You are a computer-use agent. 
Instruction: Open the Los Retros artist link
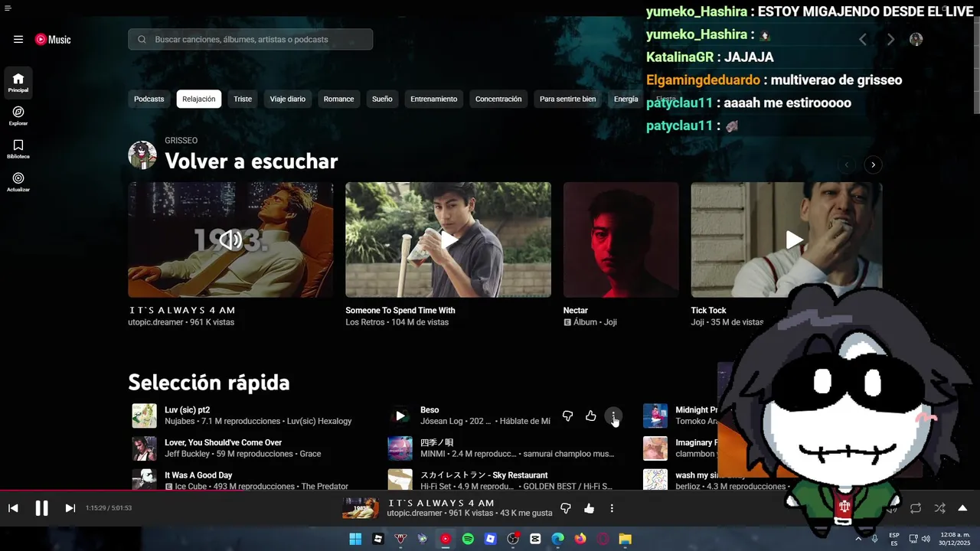tap(366, 322)
